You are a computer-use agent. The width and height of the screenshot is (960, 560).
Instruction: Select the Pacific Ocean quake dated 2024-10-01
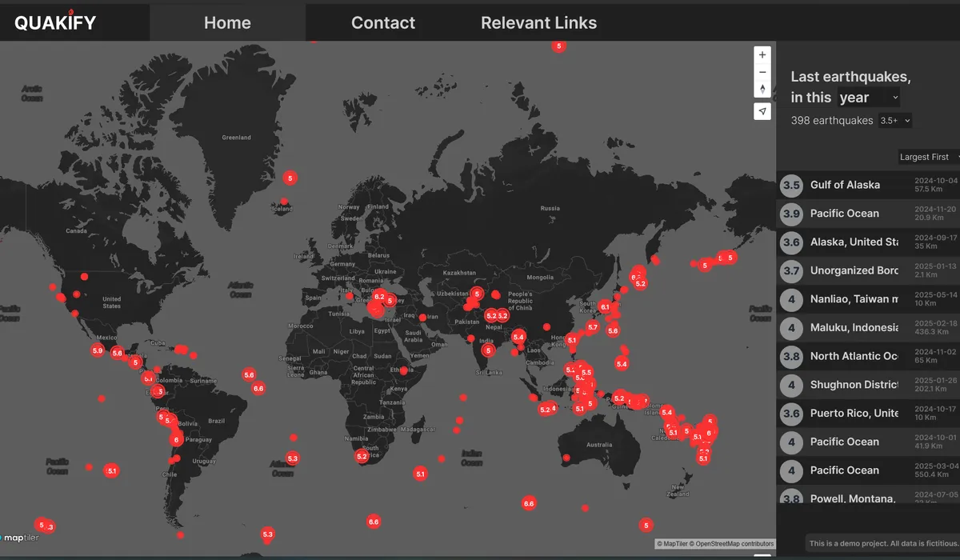868,442
